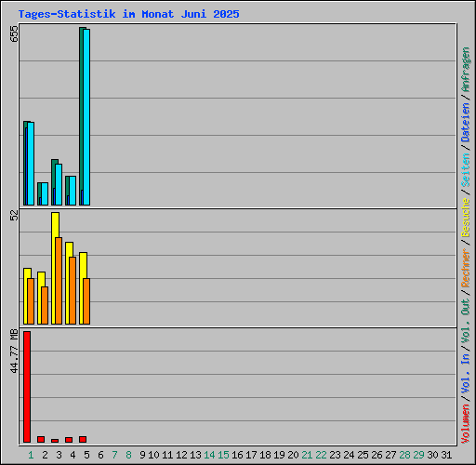Select day 22 weekend label on the axis
The width and height of the screenshot is (476, 465).
tap(321, 455)
